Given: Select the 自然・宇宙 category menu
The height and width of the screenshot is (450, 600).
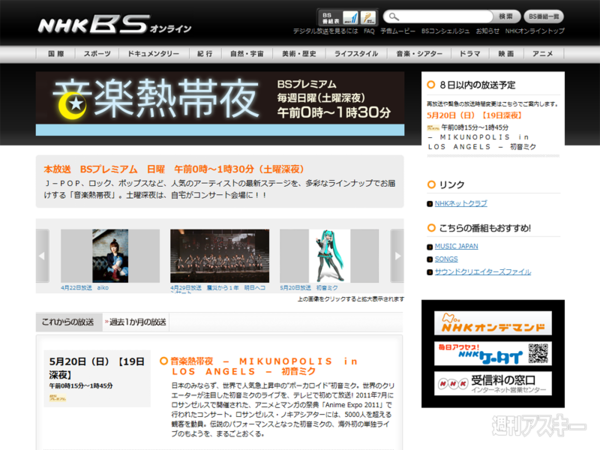Looking at the screenshot, I should 247,54.
